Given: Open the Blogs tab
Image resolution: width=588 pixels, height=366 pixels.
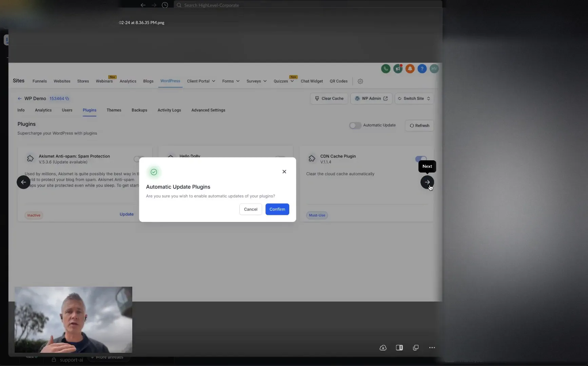Looking at the screenshot, I should [148, 81].
